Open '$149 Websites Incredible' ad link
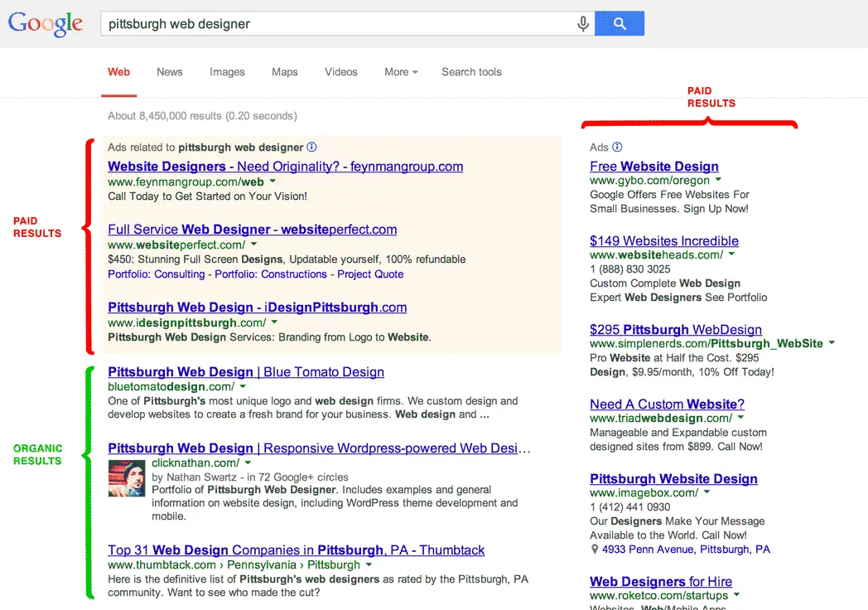The height and width of the screenshot is (610, 868). 664,241
